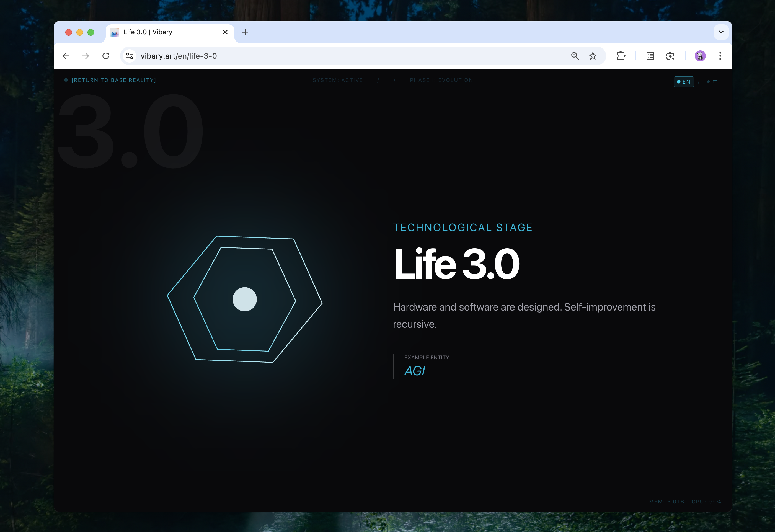The width and height of the screenshot is (775, 532).
Task: Expand the tab search chevron dropdown
Action: click(x=721, y=32)
